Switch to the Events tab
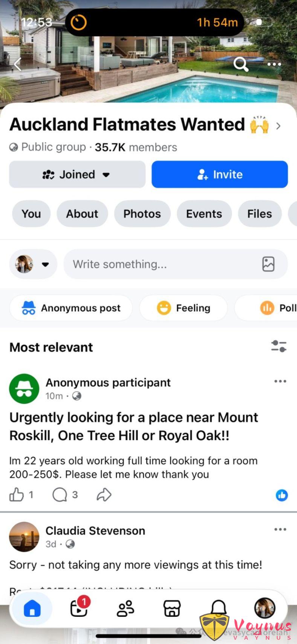 coord(204,214)
